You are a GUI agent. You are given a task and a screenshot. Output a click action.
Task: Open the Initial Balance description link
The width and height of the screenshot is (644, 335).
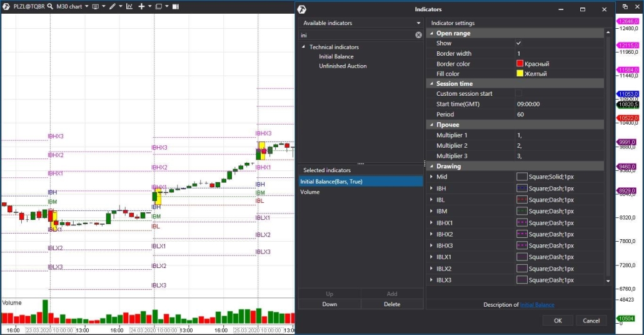click(537, 305)
